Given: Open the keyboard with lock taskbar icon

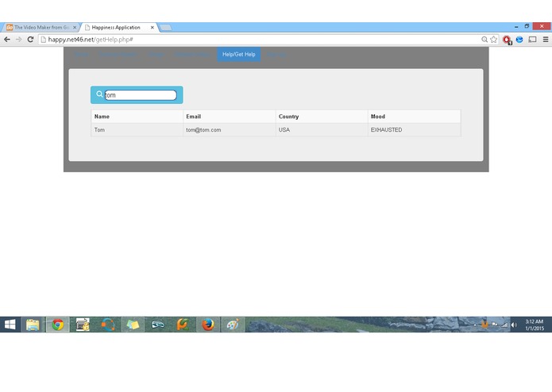Looking at the screenshot, I should tap(83, 325).
